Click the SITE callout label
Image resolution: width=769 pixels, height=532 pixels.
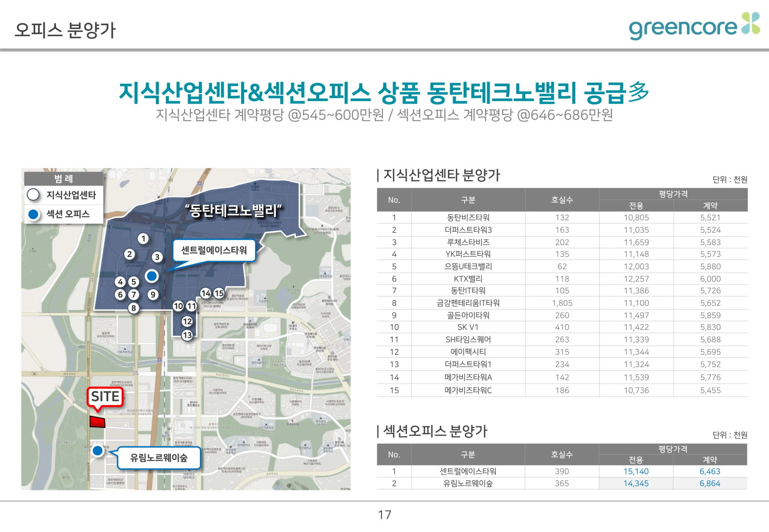105,397
